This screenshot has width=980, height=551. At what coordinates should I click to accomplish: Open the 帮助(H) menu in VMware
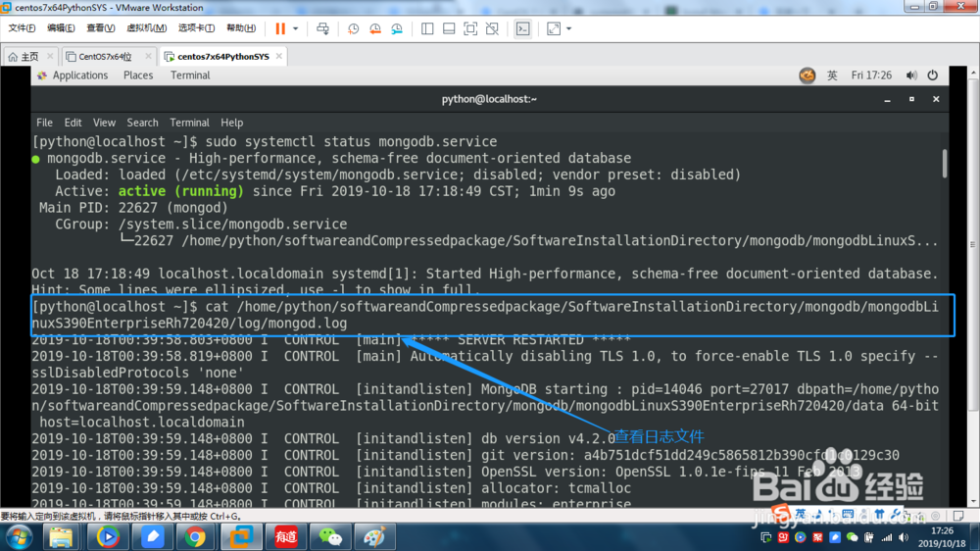click(x=241, y=28)
